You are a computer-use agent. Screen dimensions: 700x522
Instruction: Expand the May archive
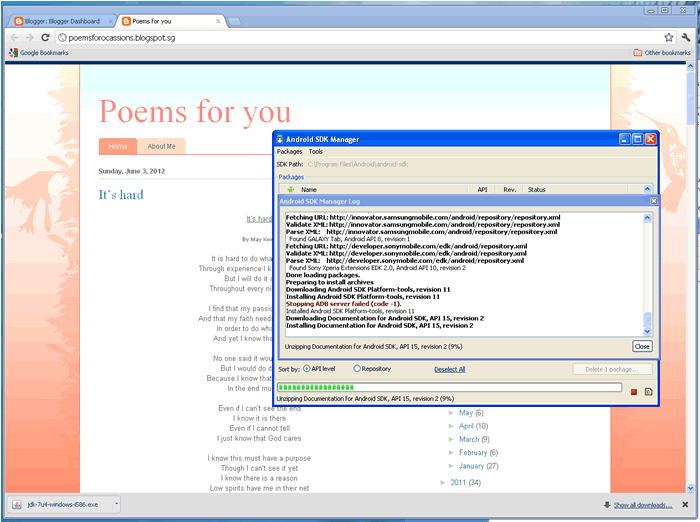[x=451, y=413]
